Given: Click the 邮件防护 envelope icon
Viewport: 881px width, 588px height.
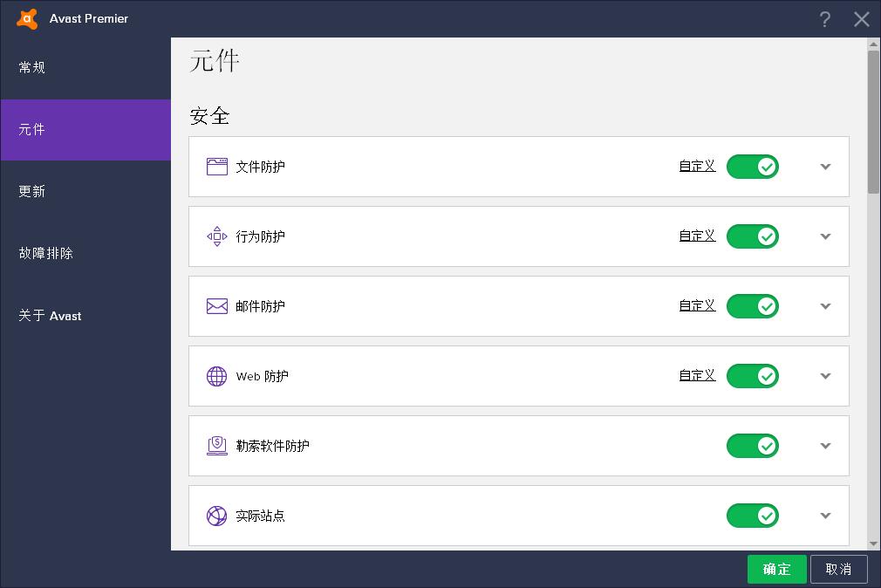Looking at the screenshot, I should pos(216,306).
